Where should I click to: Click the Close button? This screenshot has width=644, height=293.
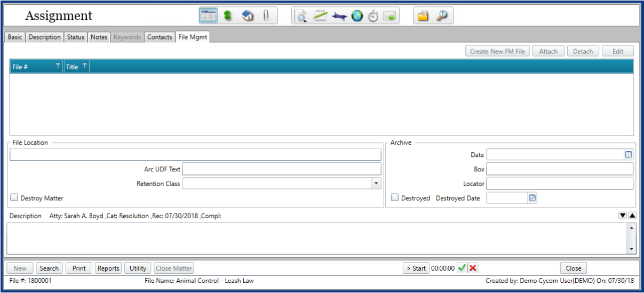[574, 268]
